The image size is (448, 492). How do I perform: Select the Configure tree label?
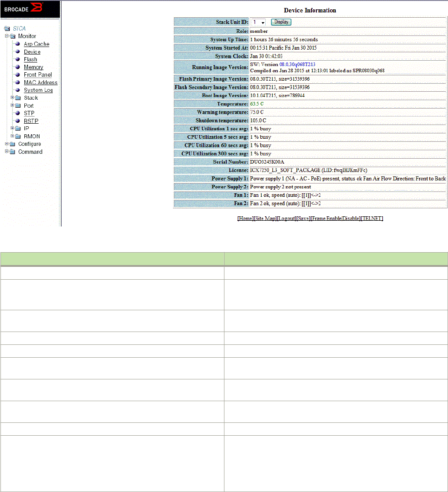tap(30, 144)
